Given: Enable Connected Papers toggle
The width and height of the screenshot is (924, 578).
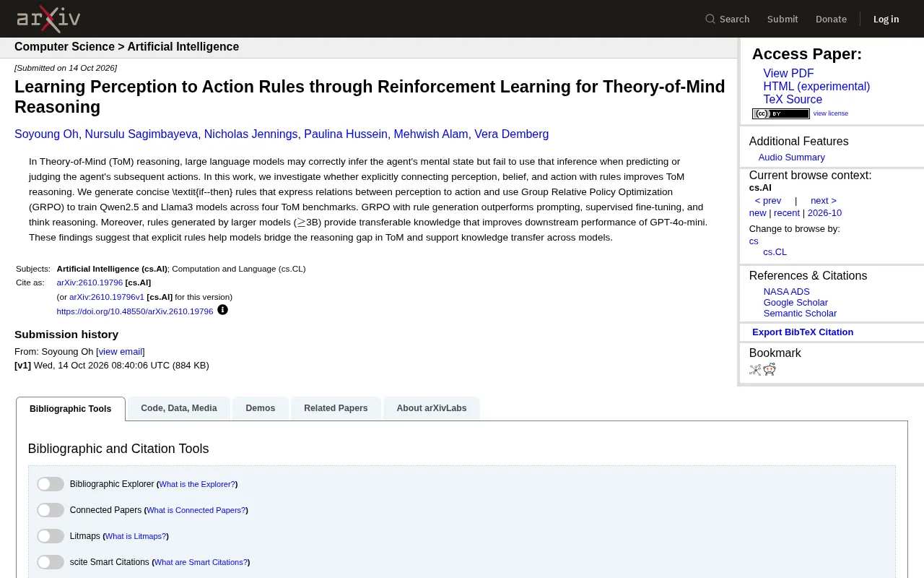Looking at the screenshot, I should point(51,510).
